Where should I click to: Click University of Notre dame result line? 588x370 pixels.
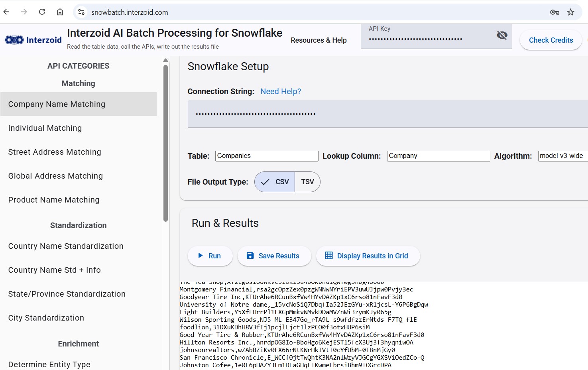[x=304, y=305]
